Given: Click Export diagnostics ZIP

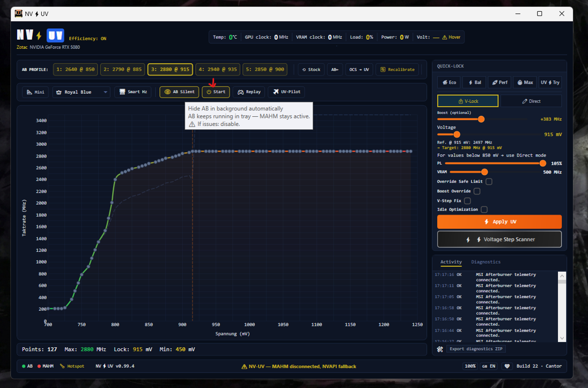Looking at the screenshot, I should coord(476,349).
